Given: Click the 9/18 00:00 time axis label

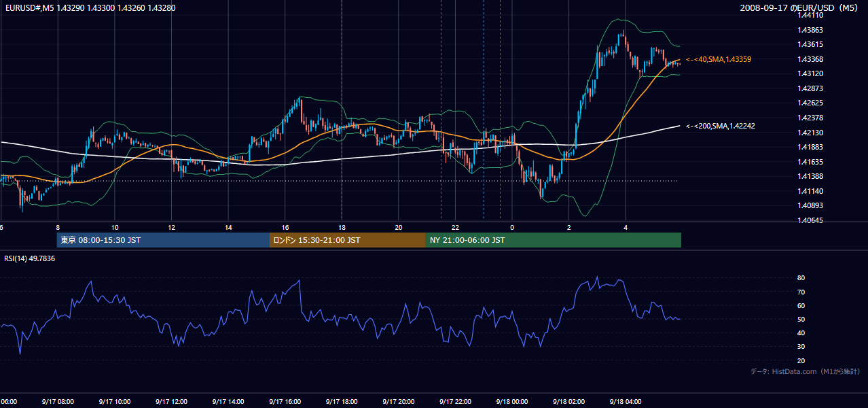Looking at the screenshot, I should coord(512,401).
